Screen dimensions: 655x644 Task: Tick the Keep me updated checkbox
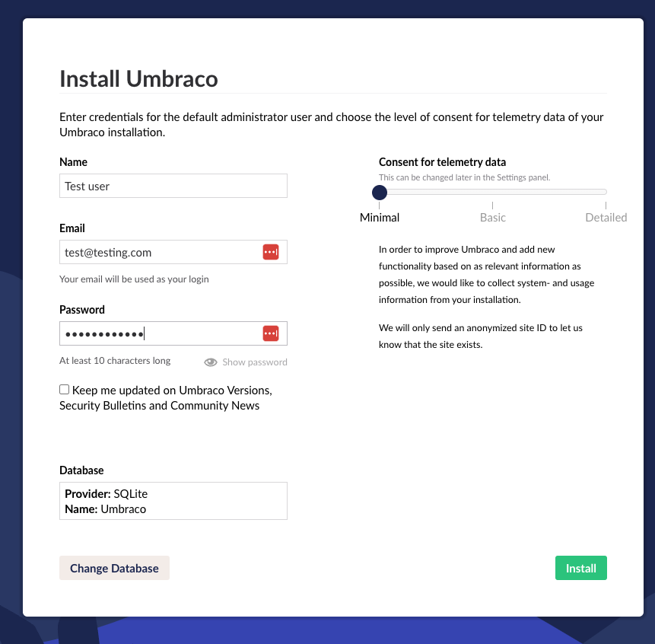(x=65, y=390)
